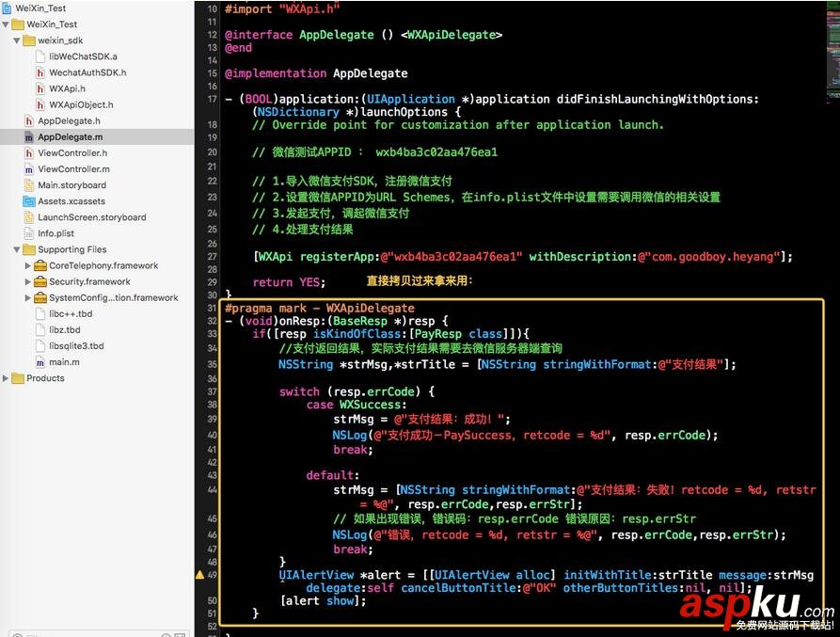Click the SystemConfig framework toolbox icon

tap(40, 298)
